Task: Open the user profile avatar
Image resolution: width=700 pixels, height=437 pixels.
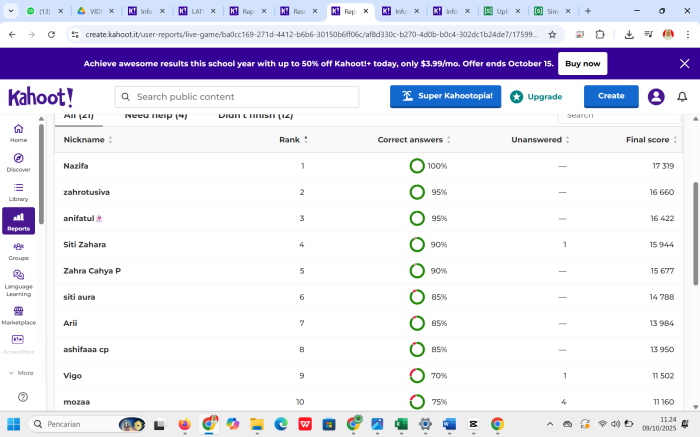Action: click(x=656, y=97)
